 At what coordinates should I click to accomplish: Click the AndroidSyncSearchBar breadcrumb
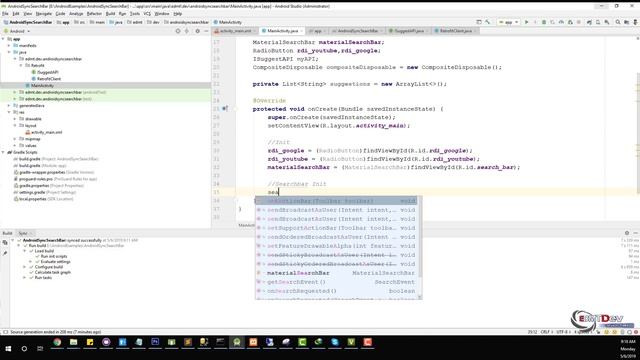click(28, 22)
